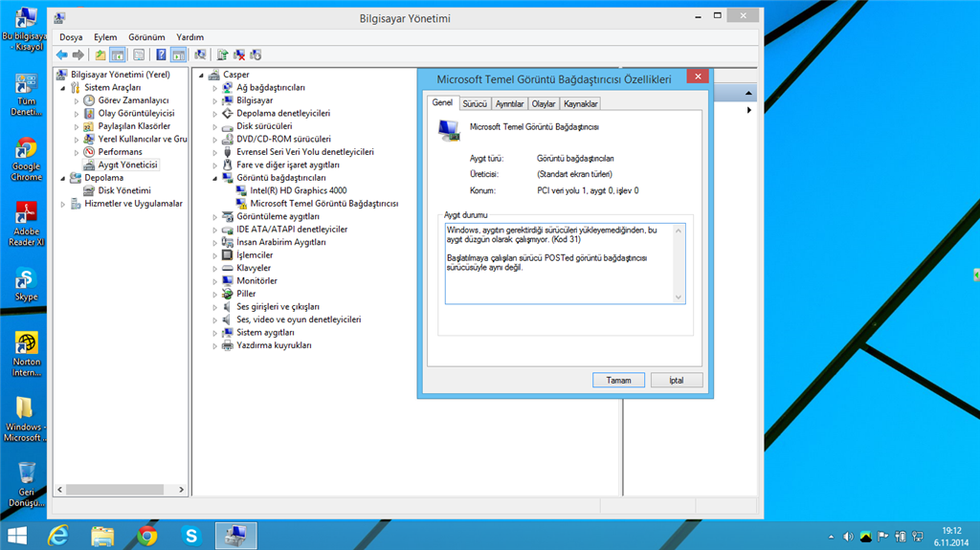980x550 pixels.
Task: Expand Ağ bağdaştırıcıları device category
Action: (215, 88)
